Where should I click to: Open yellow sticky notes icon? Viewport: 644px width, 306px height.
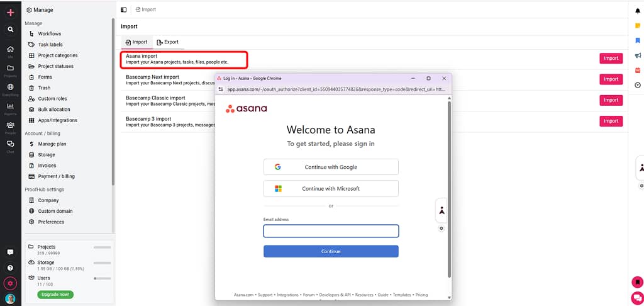point(638,25)
